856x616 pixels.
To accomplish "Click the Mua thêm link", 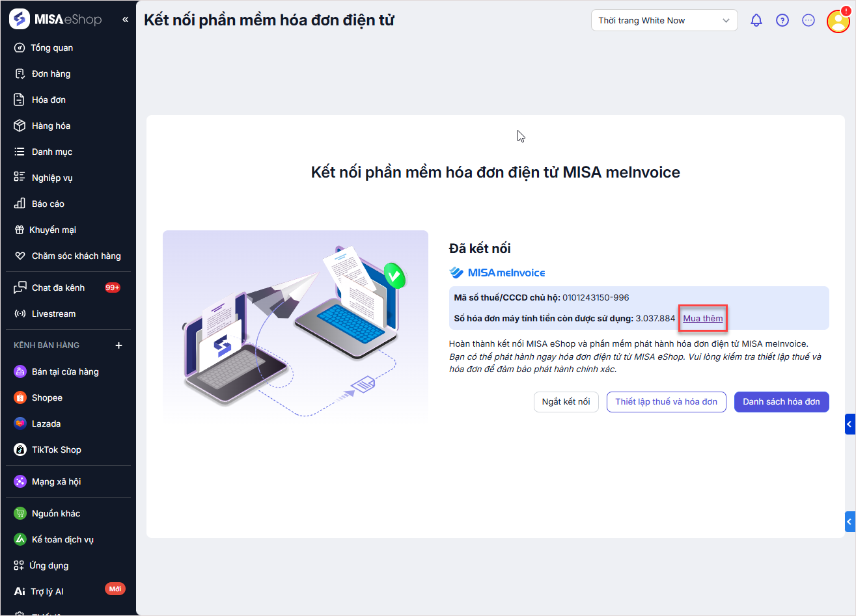I will pyautogui.click(x=703, y=318).
